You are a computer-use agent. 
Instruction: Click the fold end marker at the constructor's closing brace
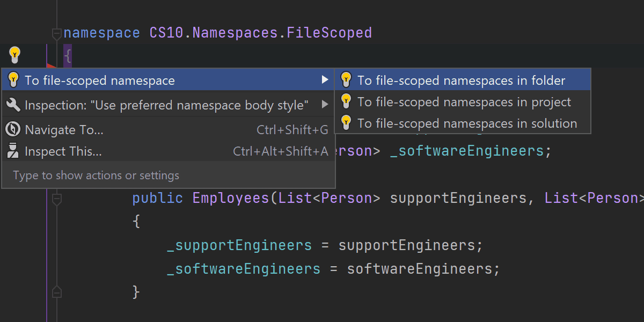pyautogui.click(x=56, y=292)
